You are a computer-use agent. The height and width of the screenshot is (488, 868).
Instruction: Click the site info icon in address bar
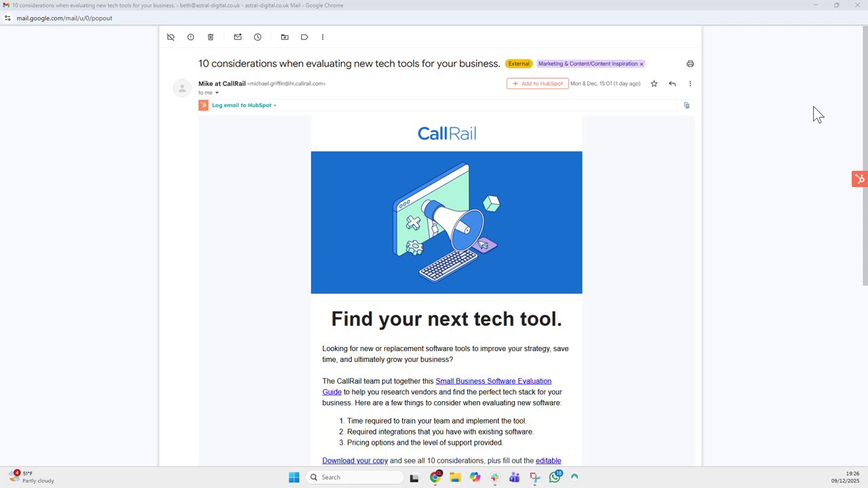[x=7, y=18]
